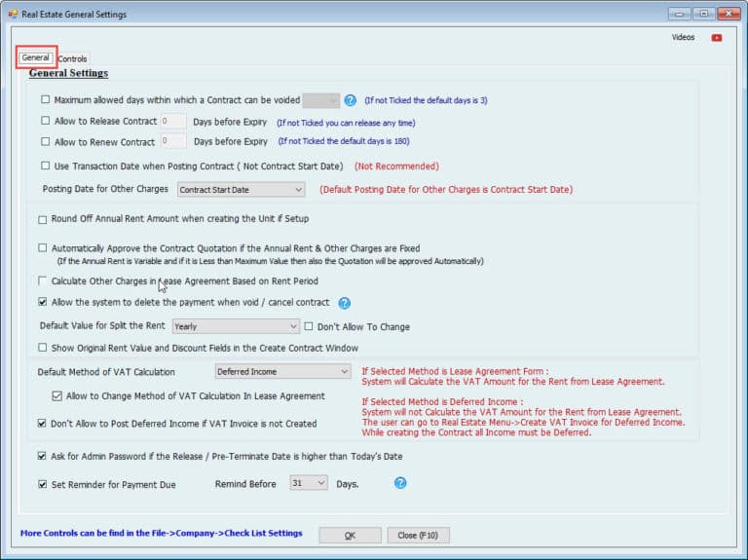
Task: Tick Don't Allow To Change checkbox
Action: [309, 326]
